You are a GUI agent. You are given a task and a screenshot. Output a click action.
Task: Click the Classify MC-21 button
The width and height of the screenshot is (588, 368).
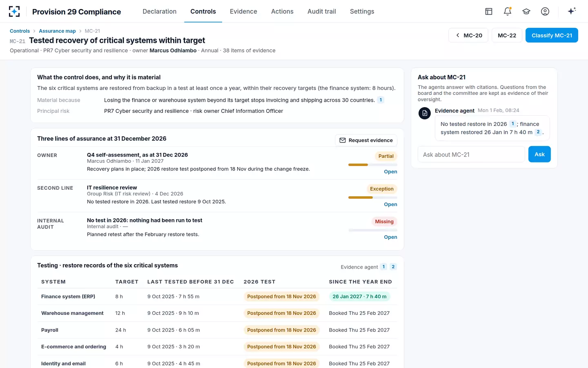pos(552,35)
